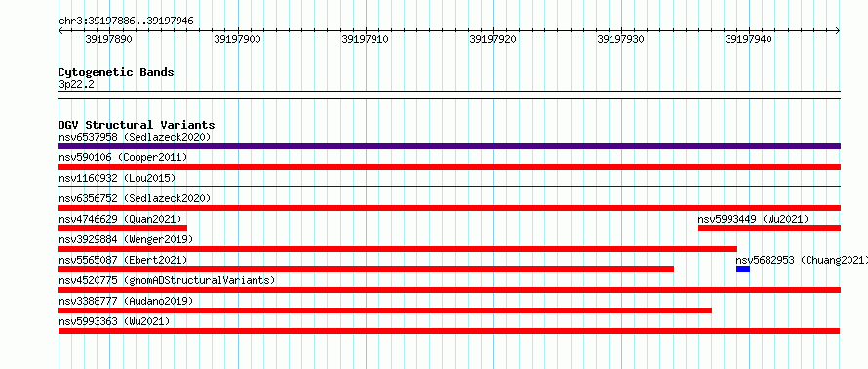This screenshot has width=868, height=369.
Task: Click the red bar under nsv5993449
Action: point(769,228)
